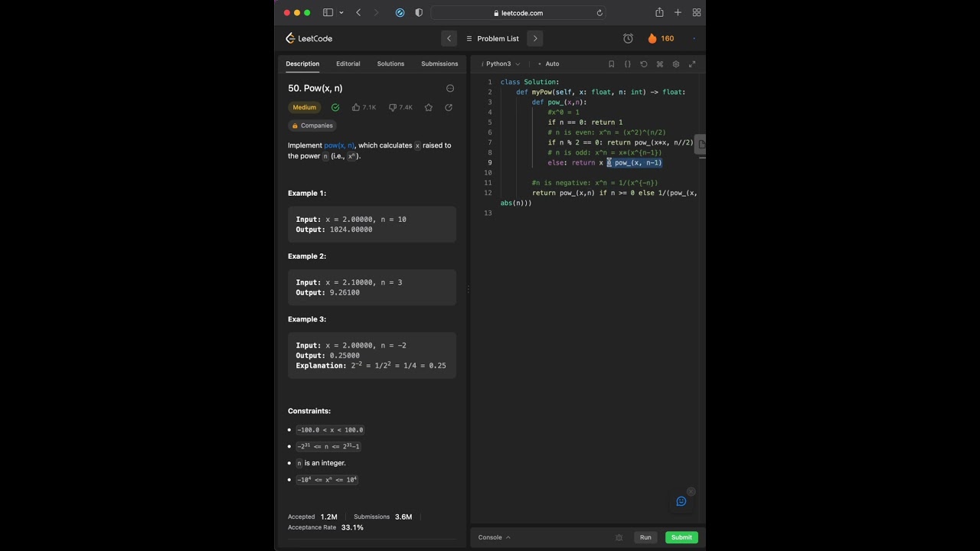Click the debugger bug icon near Run
Screen dimensions: 980x551
(619, 537)
